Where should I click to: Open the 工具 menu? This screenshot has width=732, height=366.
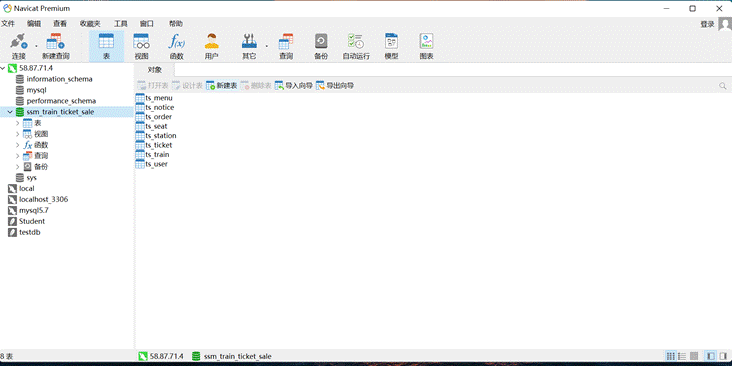(x=121, y=24)
